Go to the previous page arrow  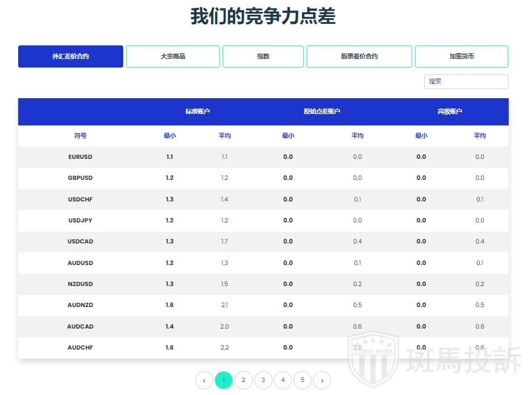(x=204, y=380)
